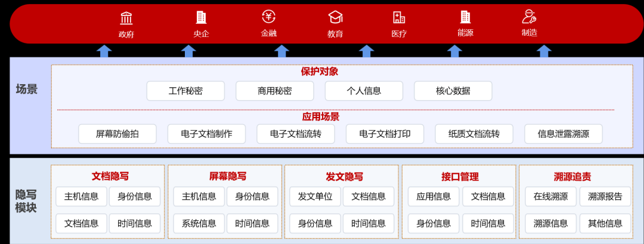
Task: Select the 央企 enterprise building icon
Action: 201,18
